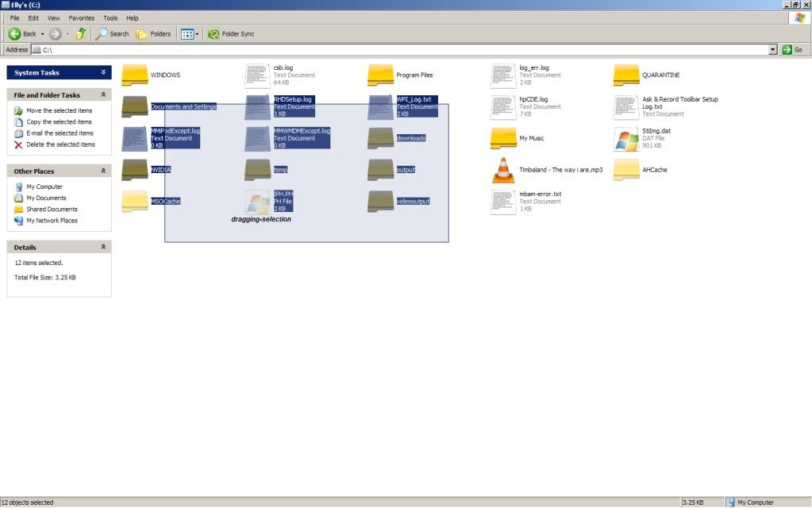Viewport: 812px width, 508px height.
Task: Open the Tools menu
Action: [x=110, y=17]
